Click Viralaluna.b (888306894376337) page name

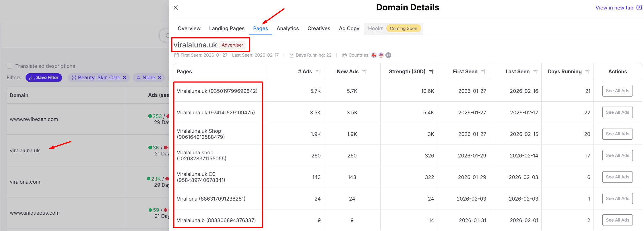[216, 220]
